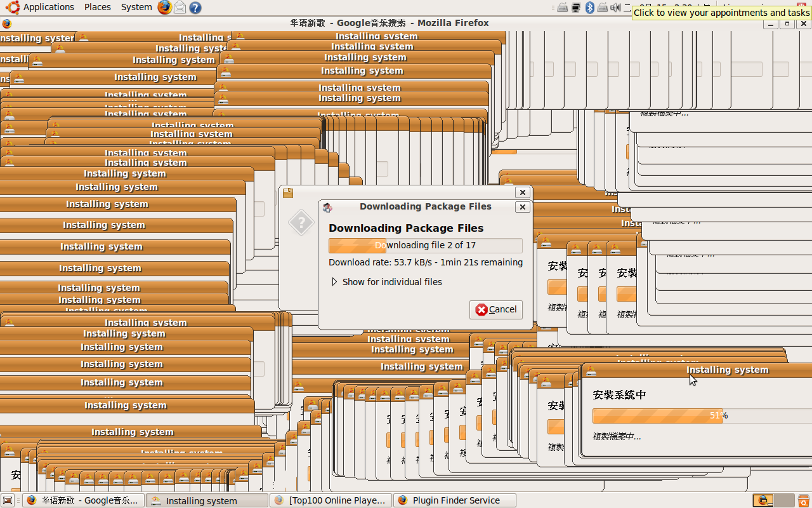Click the network monitor tray icon
Image resolution: width=812 pixels, height=508 pixels.
point(576,8)
